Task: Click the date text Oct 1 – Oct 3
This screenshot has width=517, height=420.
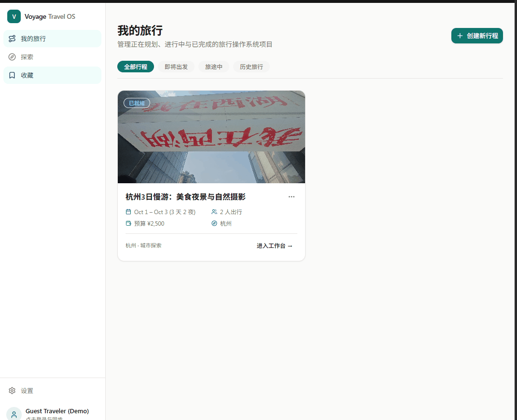Action: tap(165, 212)
